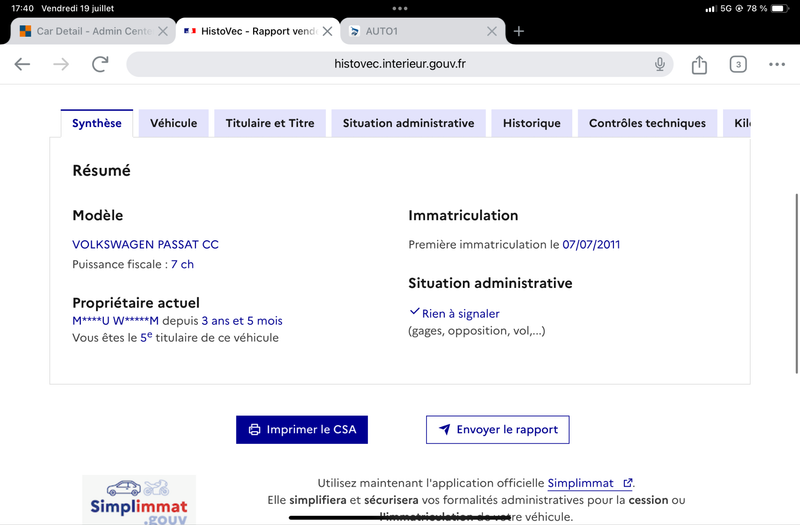
Task: Open the Historique tab
Action: point(532,123)
